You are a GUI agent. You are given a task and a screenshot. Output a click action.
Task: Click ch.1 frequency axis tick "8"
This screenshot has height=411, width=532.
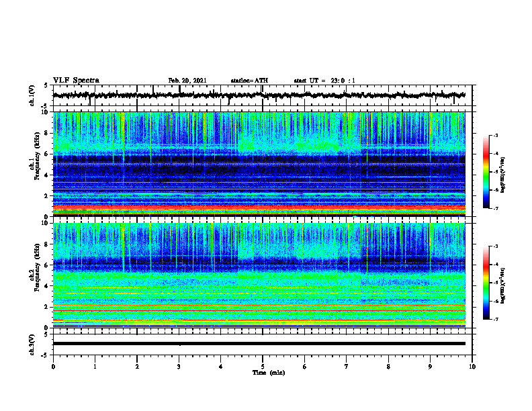coord(47,133)
